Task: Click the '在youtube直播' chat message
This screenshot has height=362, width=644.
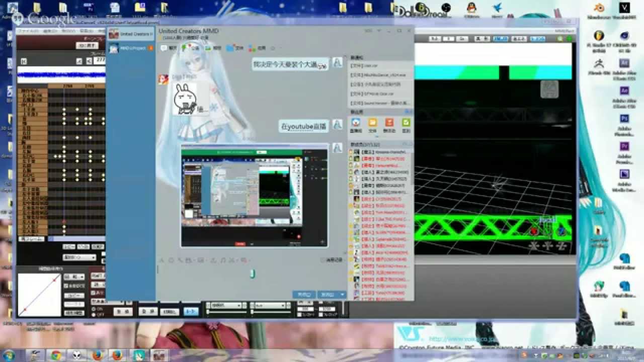Action: tap(304, 127)
